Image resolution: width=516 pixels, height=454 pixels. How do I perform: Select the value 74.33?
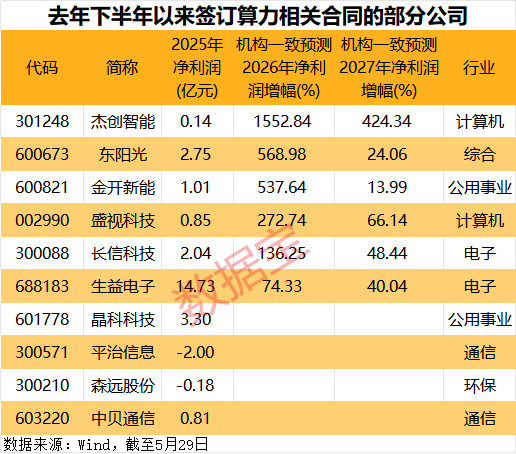[282, 286]
